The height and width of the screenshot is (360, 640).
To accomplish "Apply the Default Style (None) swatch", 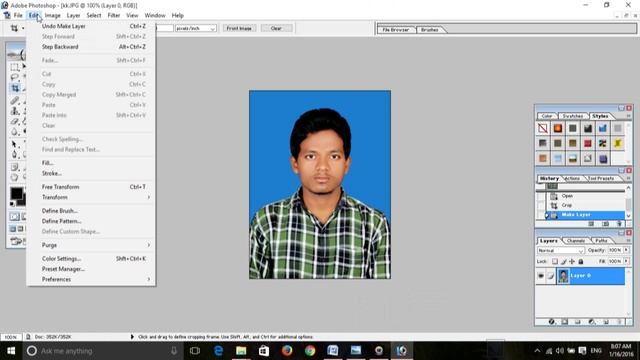I will point(542,128).
